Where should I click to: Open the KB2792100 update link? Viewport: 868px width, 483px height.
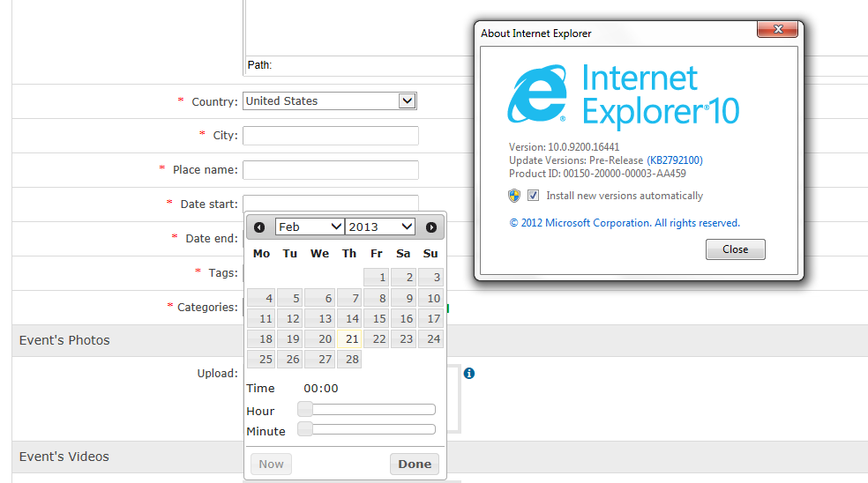pyautogui.click(x=675, y=160)
